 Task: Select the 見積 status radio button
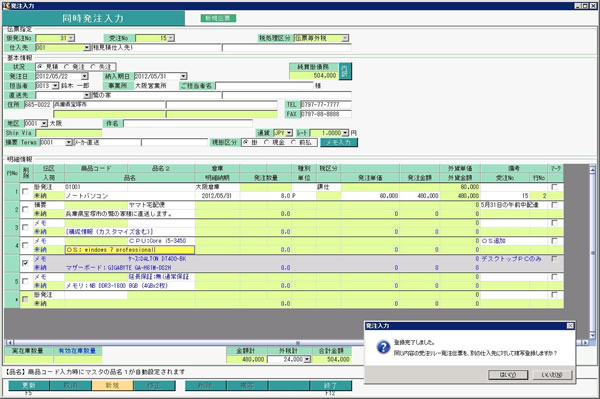40,67
